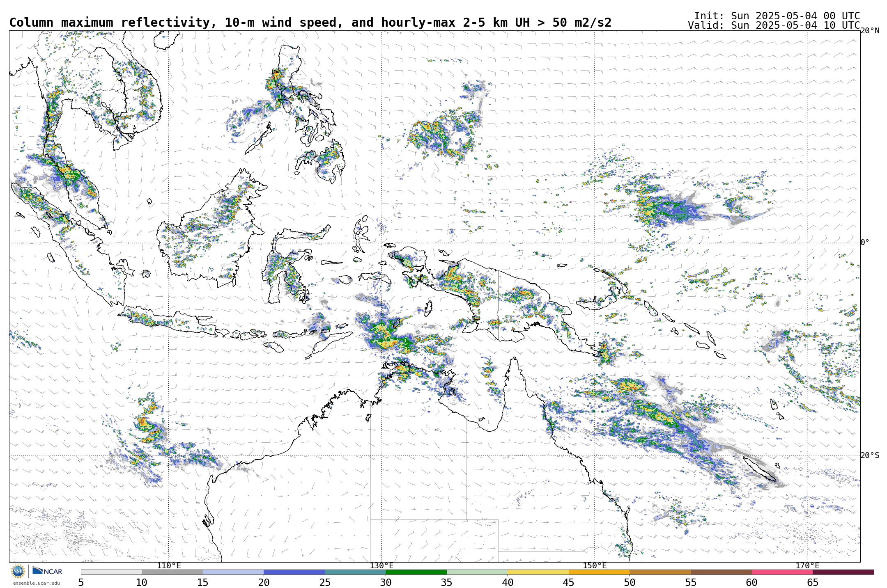The image size is (887, 588).
Task: Click the colorbar tick label 25
Action: [325, 582]
